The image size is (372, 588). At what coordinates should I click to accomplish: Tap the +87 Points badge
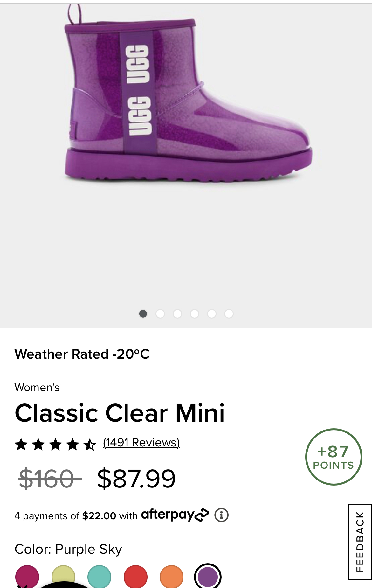click(334, 457)
